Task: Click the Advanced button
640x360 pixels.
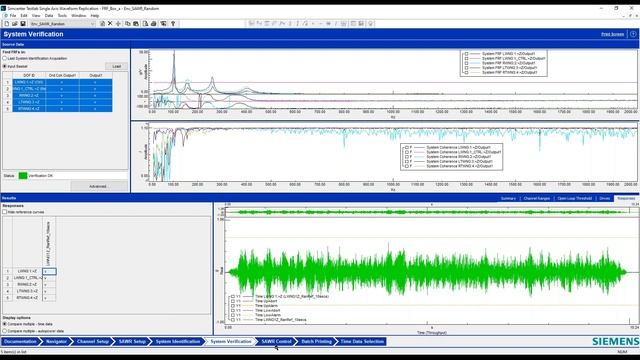Action: click(98, 186)
